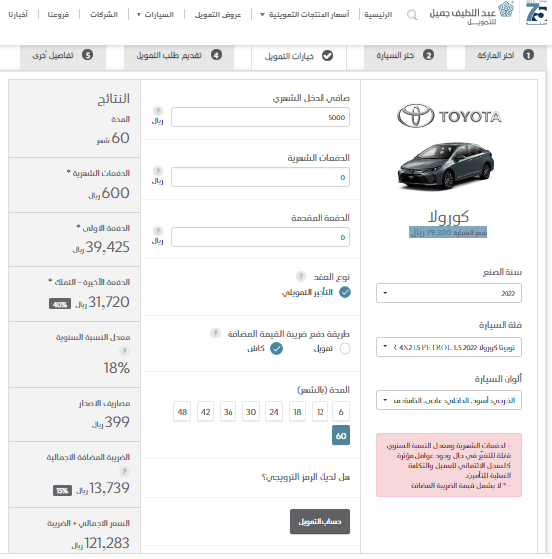Click the help icon beside down payment field
The width and height of the screenshot is (552, 559).
pos(158,230)
